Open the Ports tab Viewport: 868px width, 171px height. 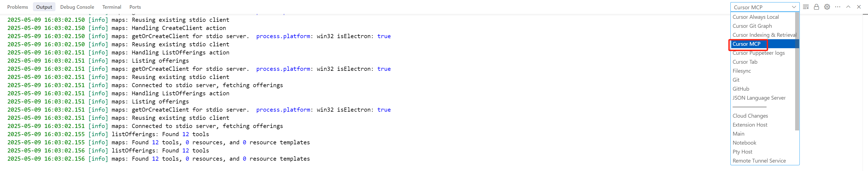click(135, 7)
